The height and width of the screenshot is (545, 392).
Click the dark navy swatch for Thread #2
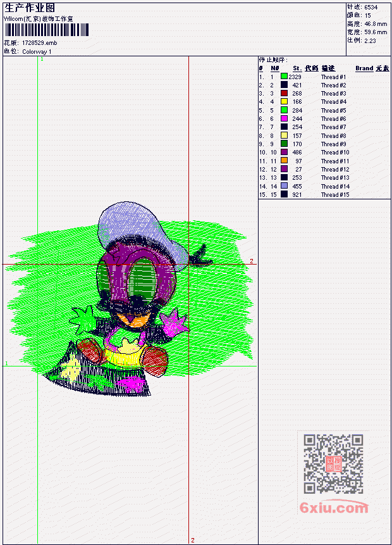[284, 85]
